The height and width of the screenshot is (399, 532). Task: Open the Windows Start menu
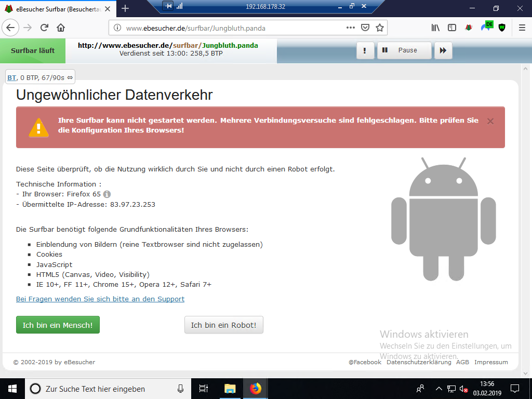coord(12,389)
